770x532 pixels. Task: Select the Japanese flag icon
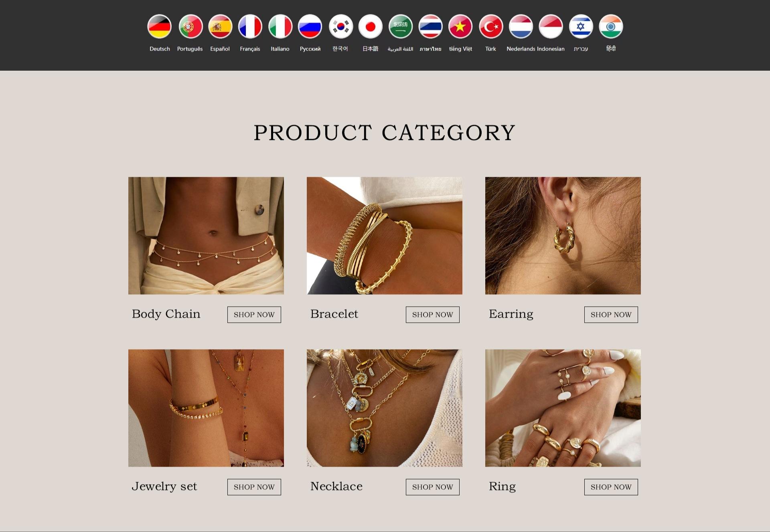[371, 26]
